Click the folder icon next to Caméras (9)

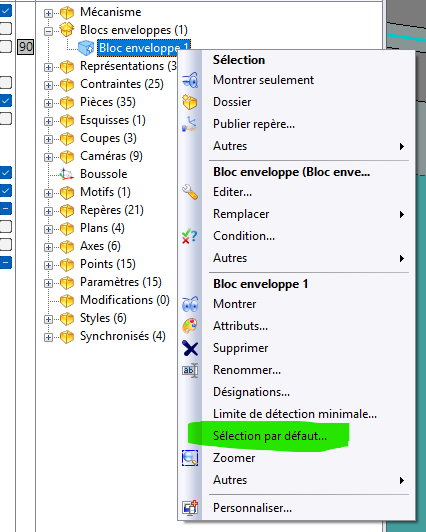[x=67, y=156]
